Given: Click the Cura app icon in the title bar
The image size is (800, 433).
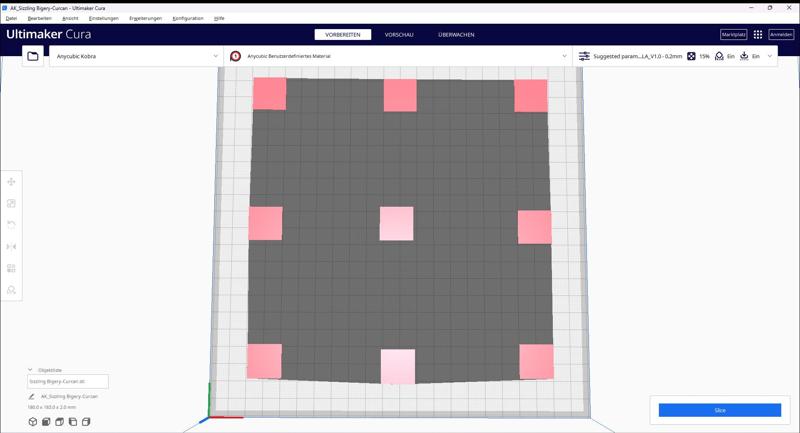Looking at the screenshot, I should (5, 8).
